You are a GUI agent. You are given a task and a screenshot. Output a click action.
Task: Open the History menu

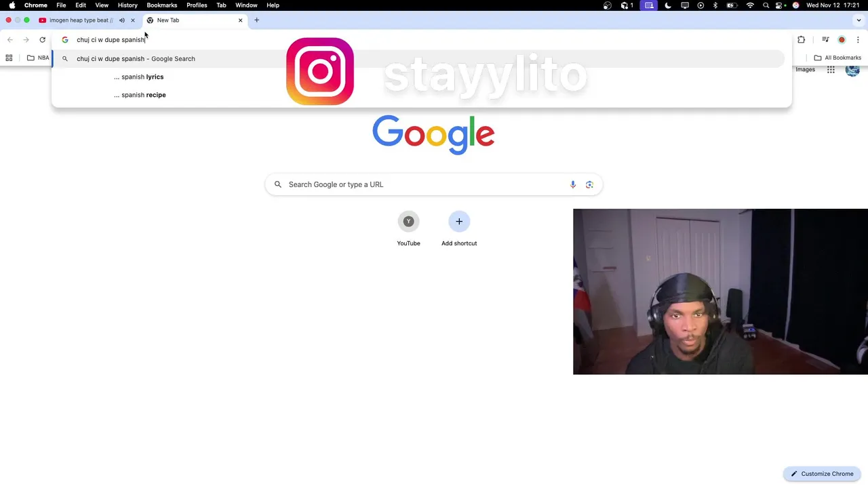point(127,5)
